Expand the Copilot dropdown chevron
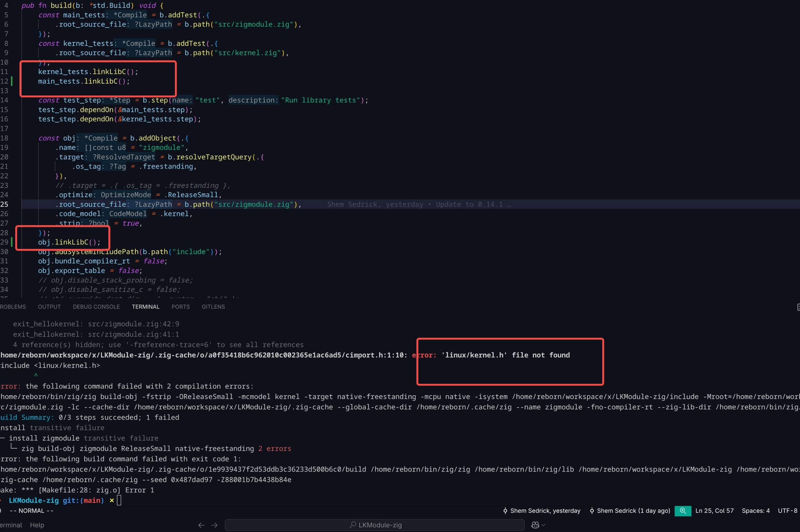 (x=543, y=525)
